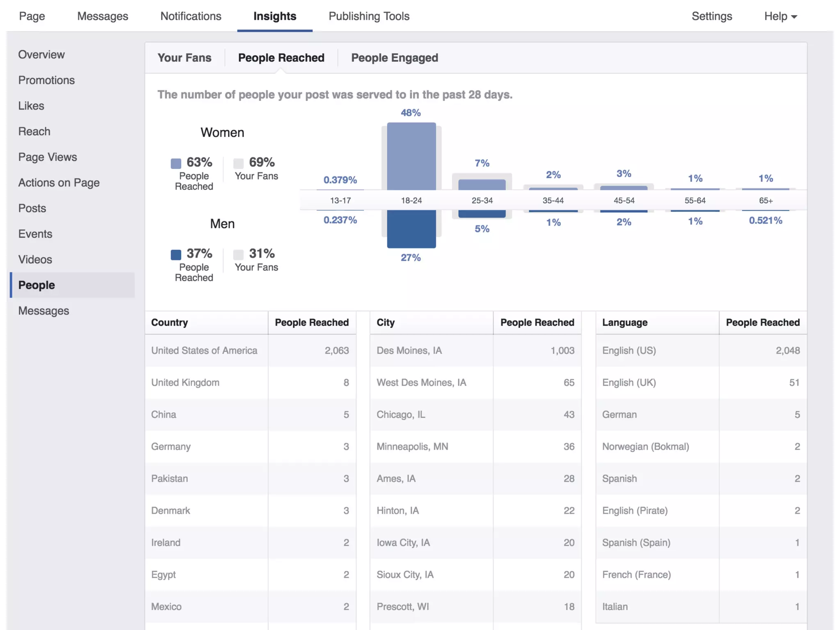840x630 pixels.
Task: Switch to the Publishing Tools tab
Action: [x=369, y=16]
